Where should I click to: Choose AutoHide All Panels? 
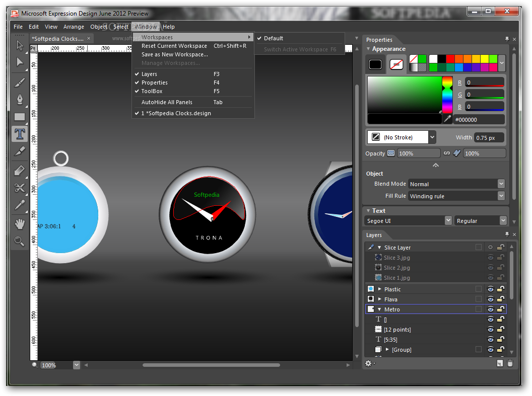click(x=193, y=102)
